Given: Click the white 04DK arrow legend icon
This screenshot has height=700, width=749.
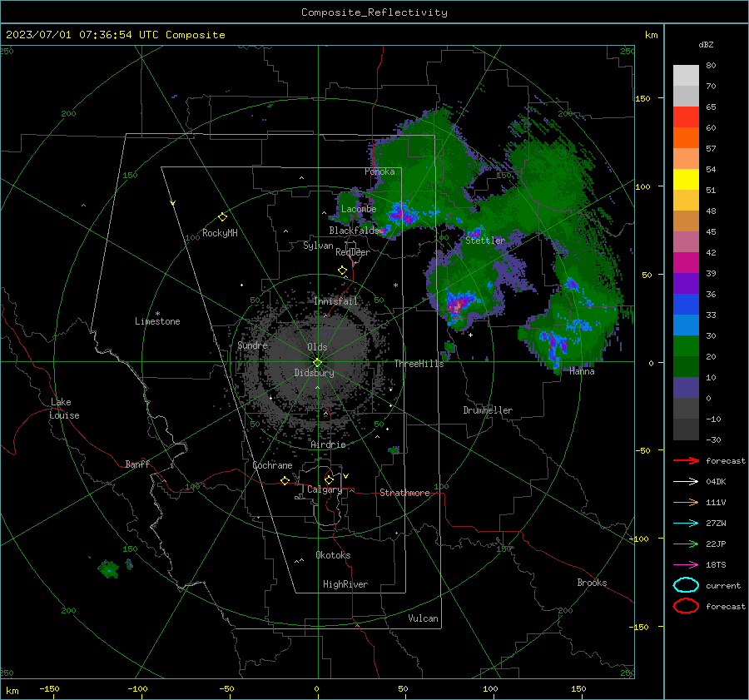Looking at the screenshot, I should click(686, 481).
